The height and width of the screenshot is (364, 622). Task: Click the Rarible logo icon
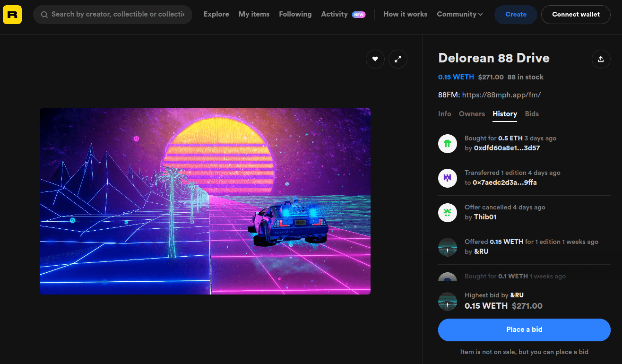pos(12,15)
